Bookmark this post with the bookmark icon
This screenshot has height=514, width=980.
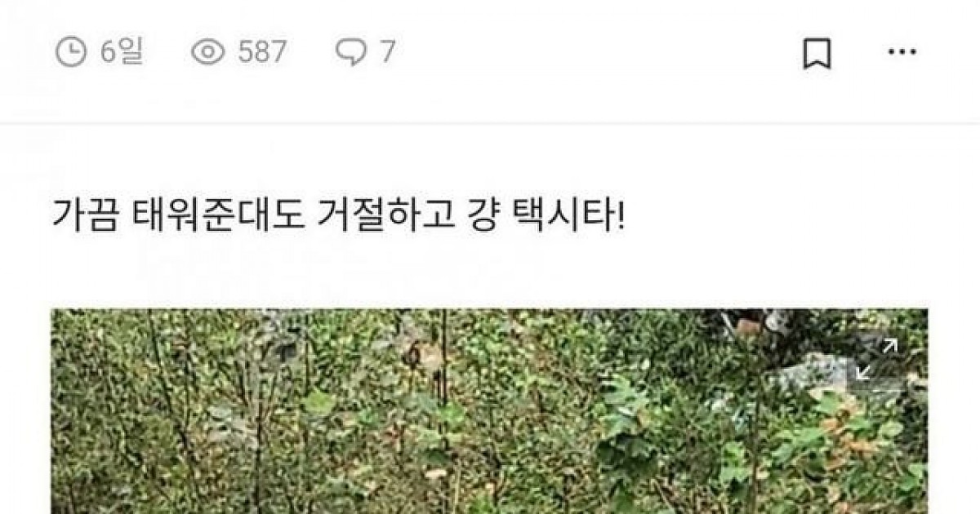pos(817,54)
